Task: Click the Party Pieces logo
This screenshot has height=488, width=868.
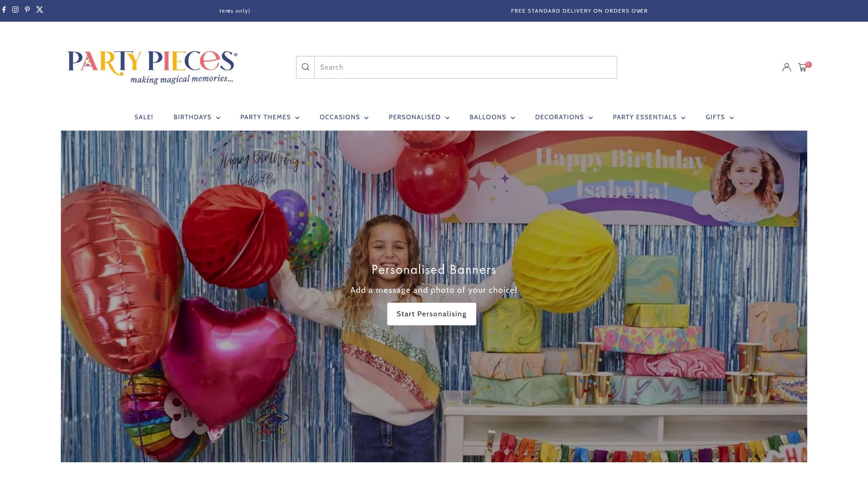Action: (152, 66)
